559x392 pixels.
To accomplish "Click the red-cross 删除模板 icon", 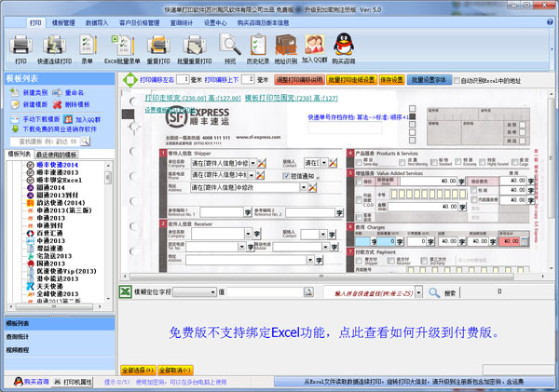I will click(x=57, y=104).
